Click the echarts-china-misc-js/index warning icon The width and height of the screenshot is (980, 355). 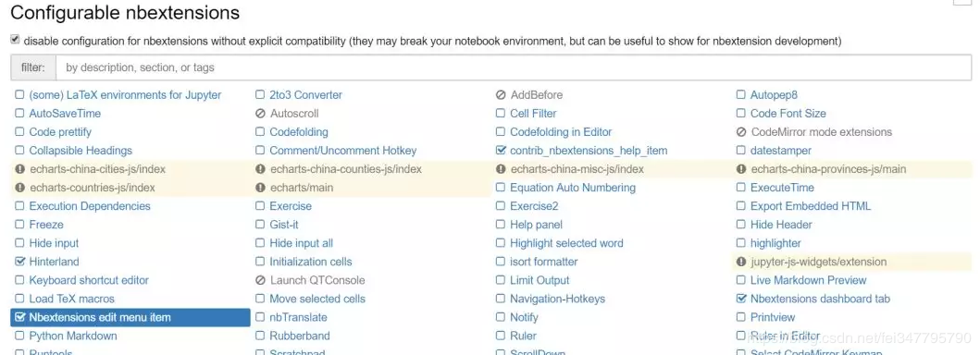[x=501, y=169]
